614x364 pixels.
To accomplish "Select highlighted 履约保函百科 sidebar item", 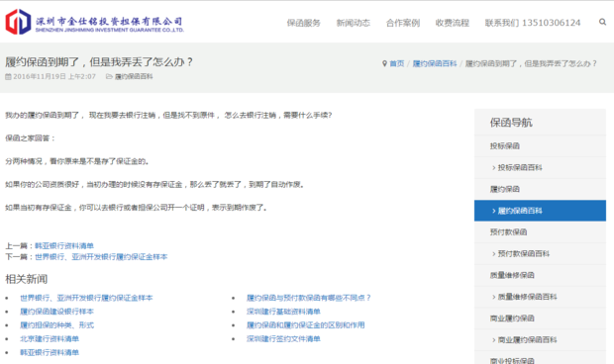I will click(x=540, y=211).
